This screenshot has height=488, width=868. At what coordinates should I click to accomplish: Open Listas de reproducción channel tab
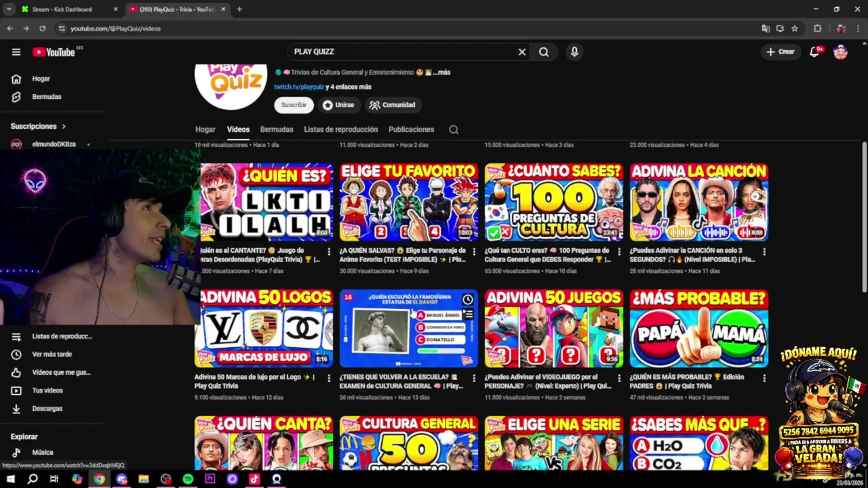tap(341, 129)
